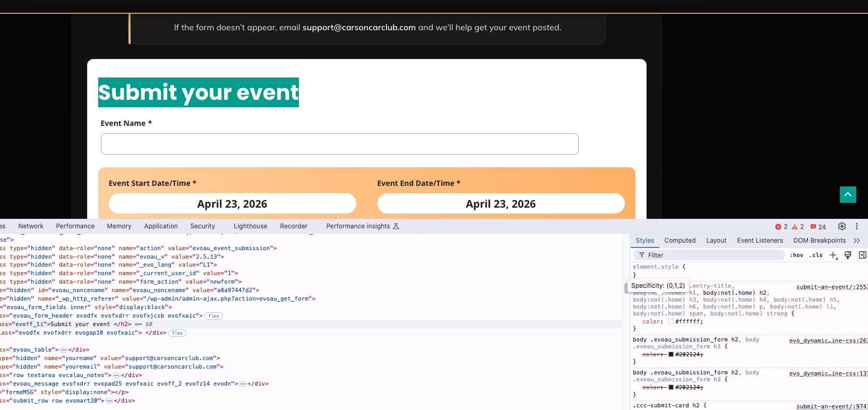Click the issues flag counter showing 24
The image size is (868, 410).
[x=818, y=227]
